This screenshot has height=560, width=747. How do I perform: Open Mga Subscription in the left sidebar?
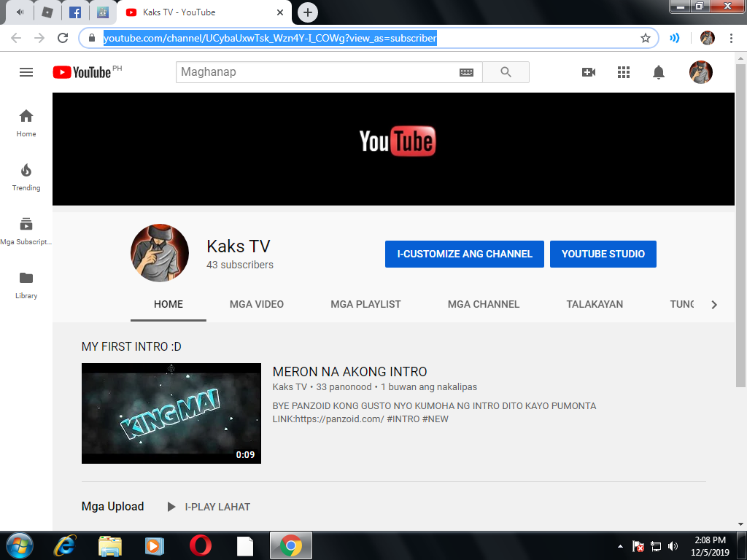(26, 231)
